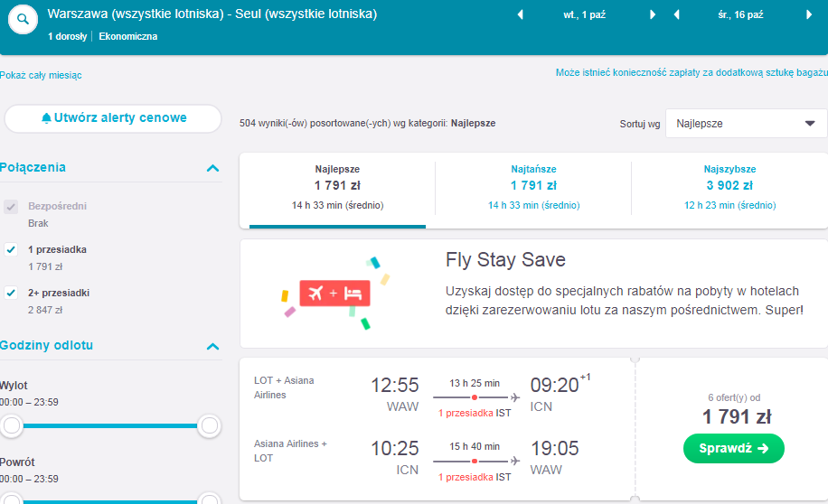Click the bell icon on price alerts
Image resolution: width=828 pixels, height=504 pixels.
(46, 117)
